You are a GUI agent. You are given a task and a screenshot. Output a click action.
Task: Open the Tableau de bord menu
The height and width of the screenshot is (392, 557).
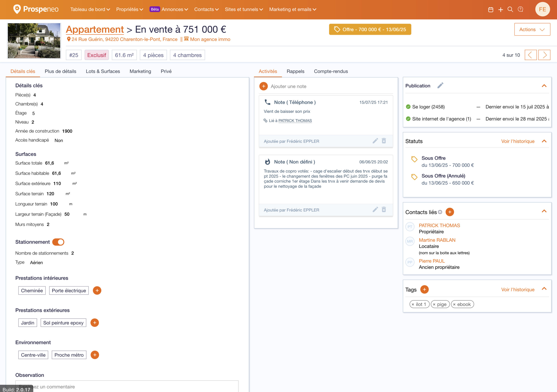[90, 9]
